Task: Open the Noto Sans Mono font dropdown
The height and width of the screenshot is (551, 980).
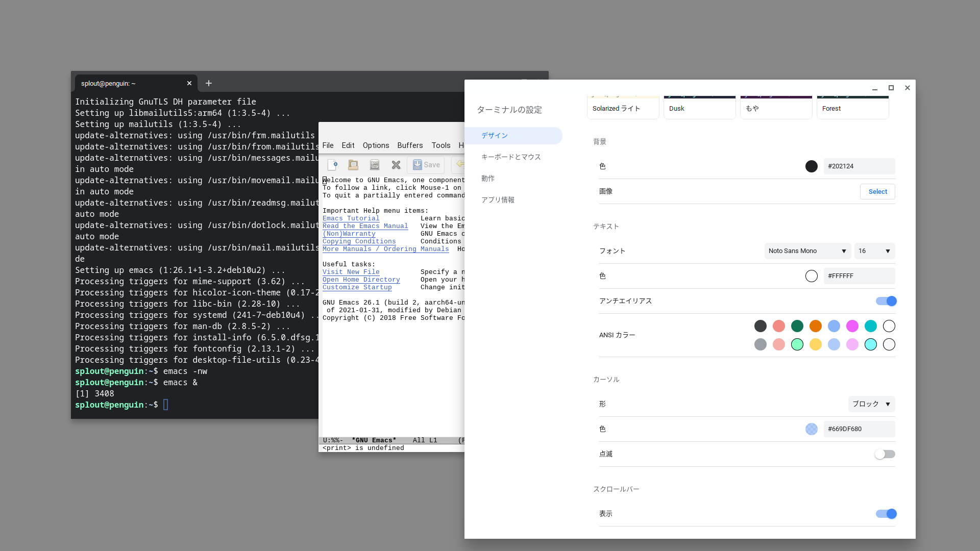Action: (x=806, y=251)
